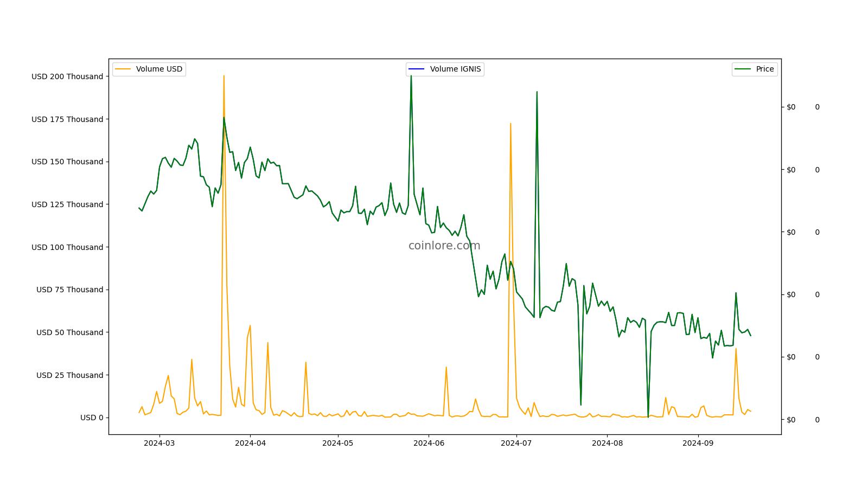
Task: Click the 2024-08 date label
Action: click(608, 443)
